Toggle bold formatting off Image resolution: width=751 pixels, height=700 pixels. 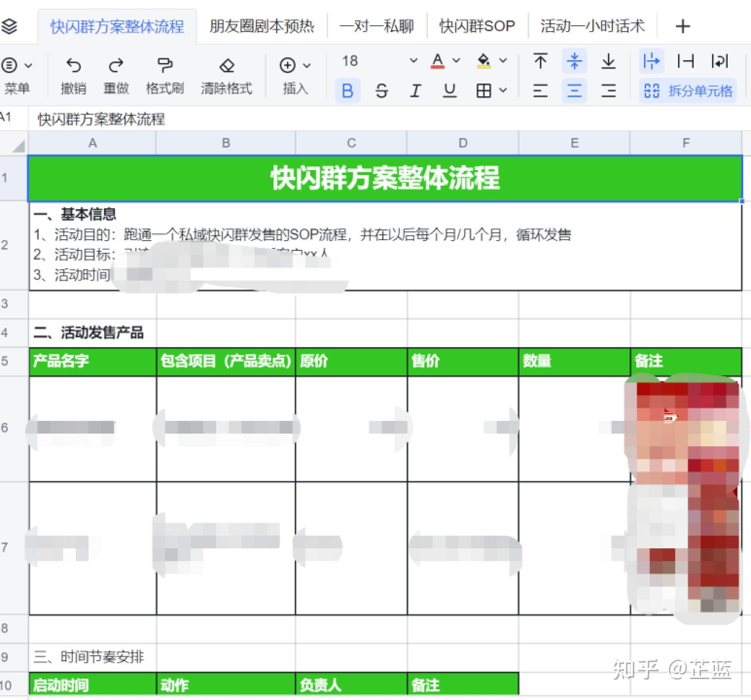(x=348, y=91)
